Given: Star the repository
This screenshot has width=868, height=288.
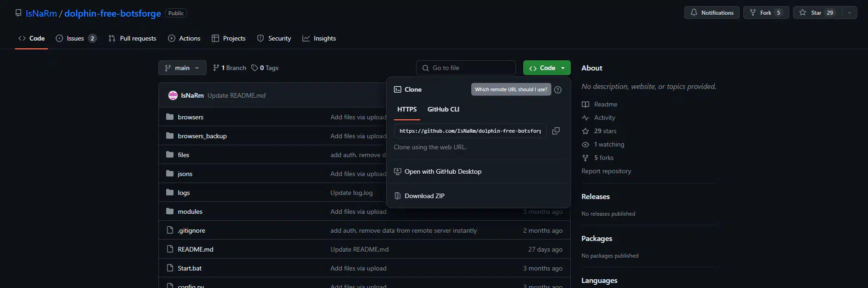Looking at the screenshot, I should [x=817, y=13].
